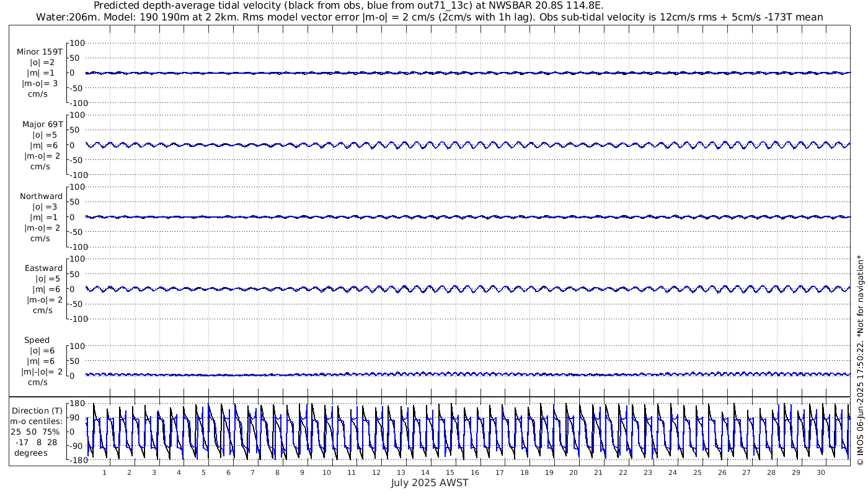The height and width of the screenshot is (496, 868).
Task: Select the 'Direction (T)' panel label
Action: pos(37,410)
